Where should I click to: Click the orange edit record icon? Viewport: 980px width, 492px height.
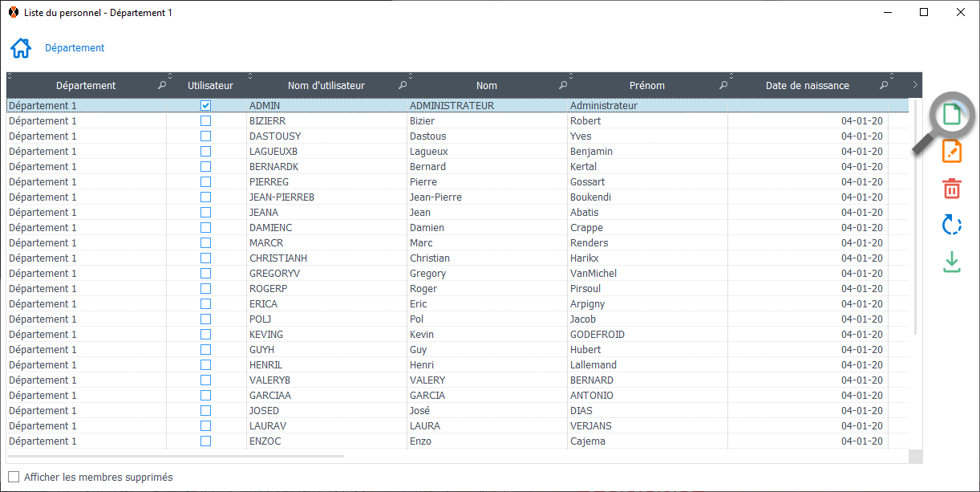click(x=952, y=151)
